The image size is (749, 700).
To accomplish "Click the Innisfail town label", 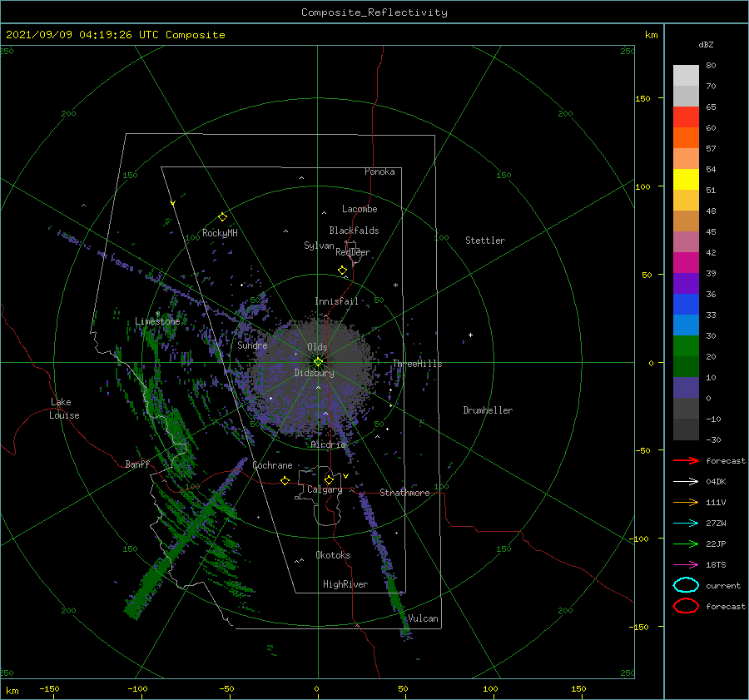I will tap(336, 301).
